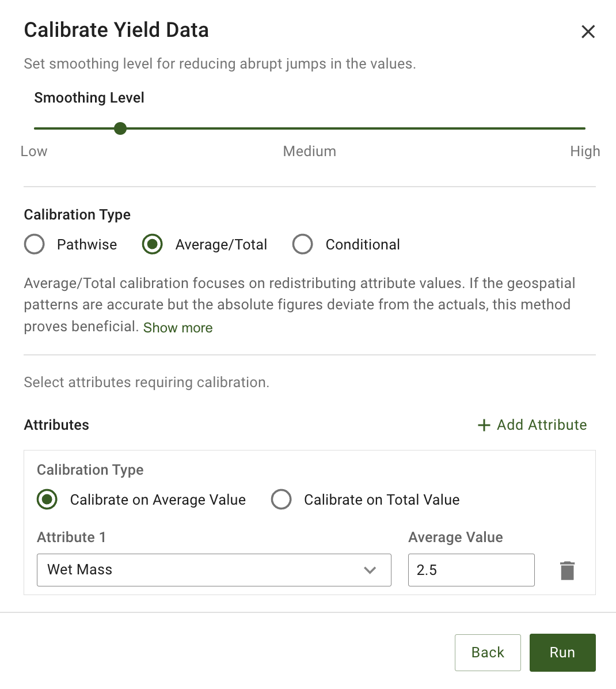Select Average/Total calibration type

(x=153, y=244)
